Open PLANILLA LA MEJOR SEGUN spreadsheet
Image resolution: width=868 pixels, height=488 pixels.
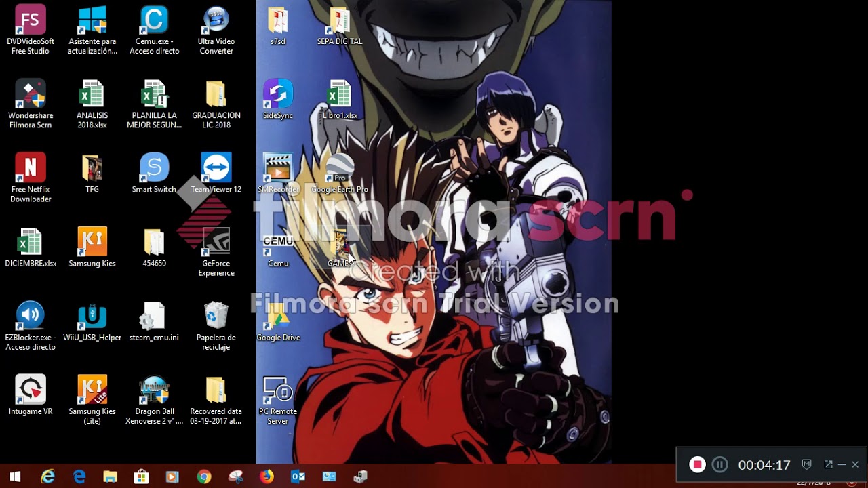click(154, 104)
